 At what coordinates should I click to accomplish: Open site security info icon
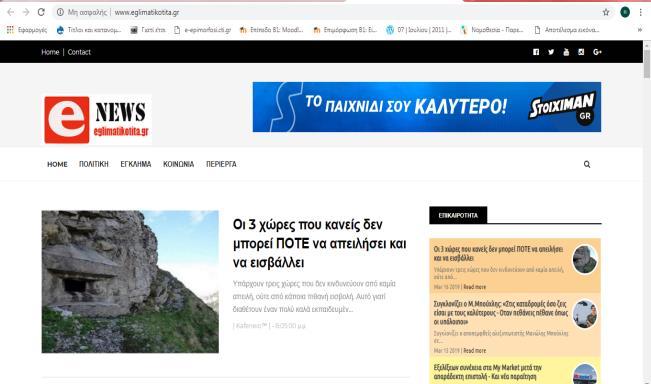[x=60, y=12]
